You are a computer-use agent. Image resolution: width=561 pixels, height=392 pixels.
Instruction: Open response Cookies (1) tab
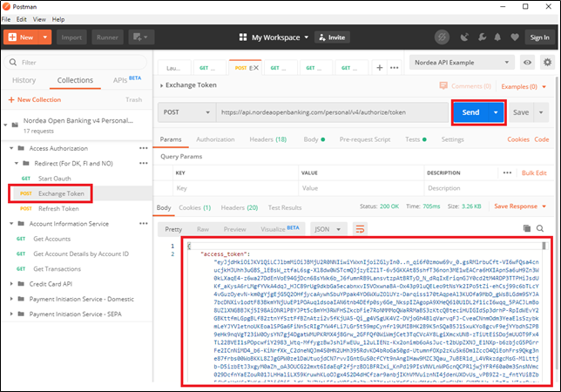tap(194, 207)
